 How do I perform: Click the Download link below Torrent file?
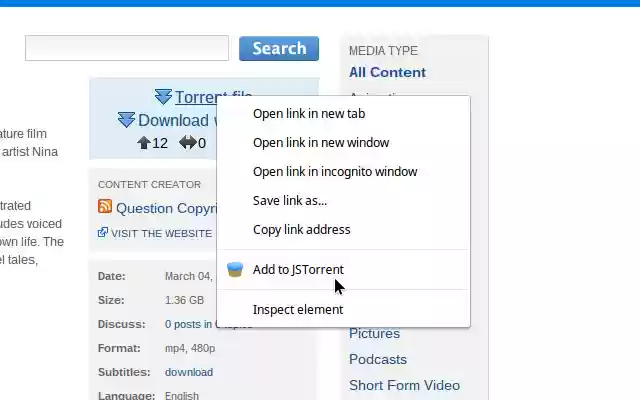point(177,120)
